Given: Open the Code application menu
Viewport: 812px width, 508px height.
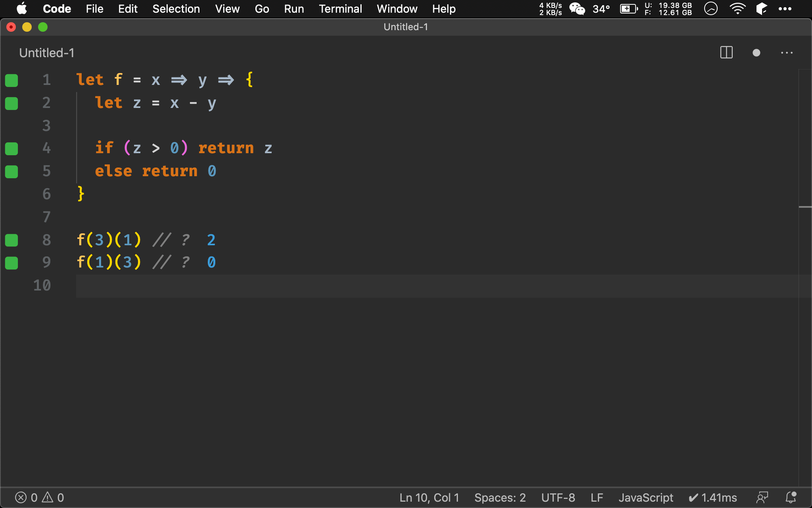Looking at the screenshot, I should (x=57, y=9).
